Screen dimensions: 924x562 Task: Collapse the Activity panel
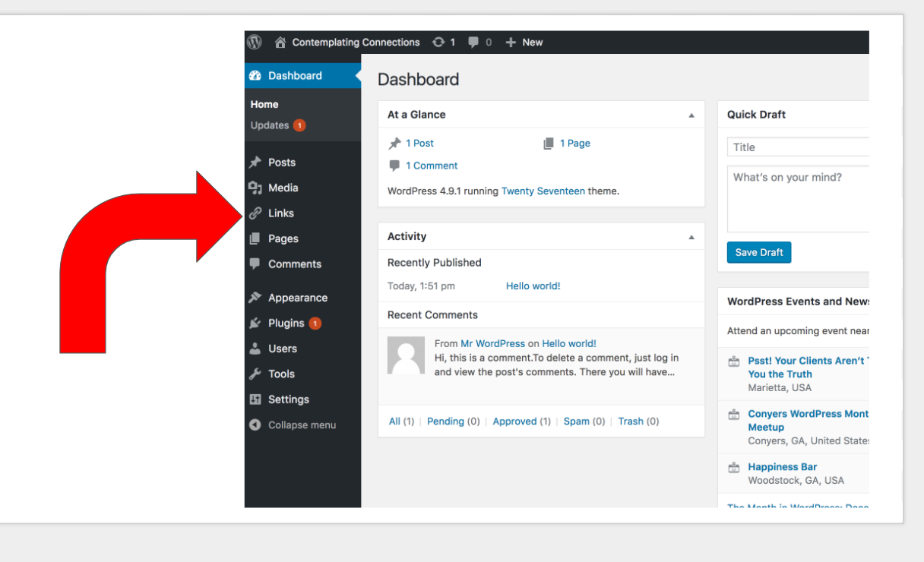tap(691, 237)
